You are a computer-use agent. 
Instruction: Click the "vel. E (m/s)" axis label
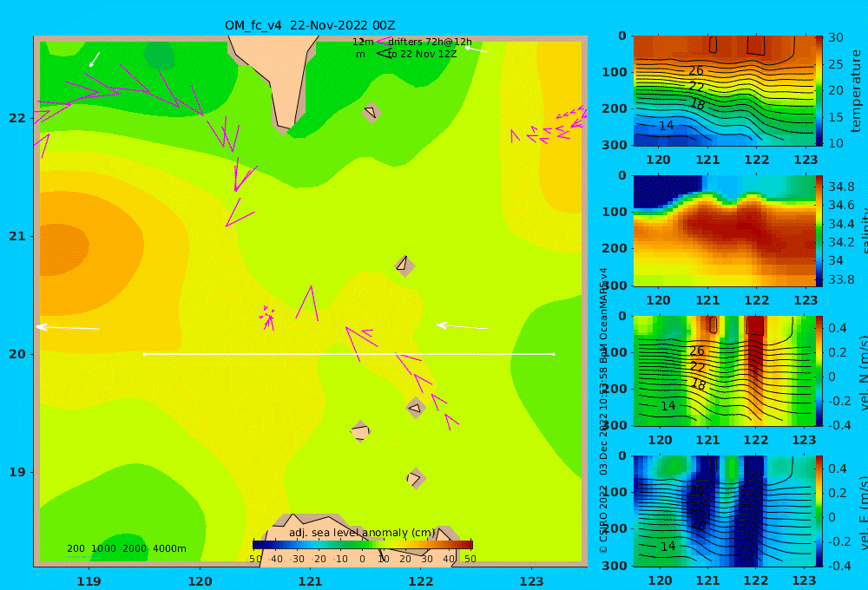tap(863, 512)
